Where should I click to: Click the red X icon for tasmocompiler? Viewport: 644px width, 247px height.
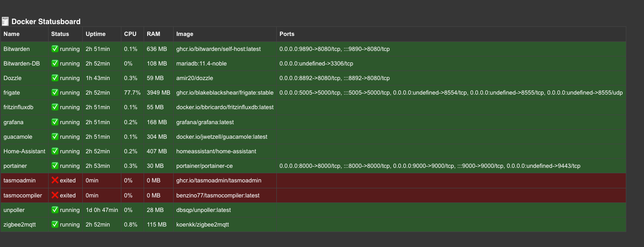pos(55,195)
